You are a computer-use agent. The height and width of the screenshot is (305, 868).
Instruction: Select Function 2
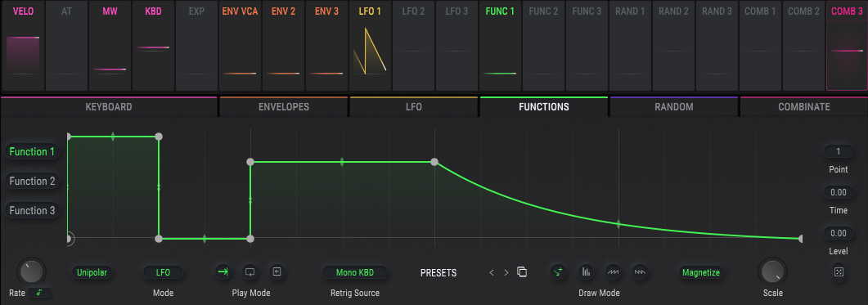coord(32,181)
